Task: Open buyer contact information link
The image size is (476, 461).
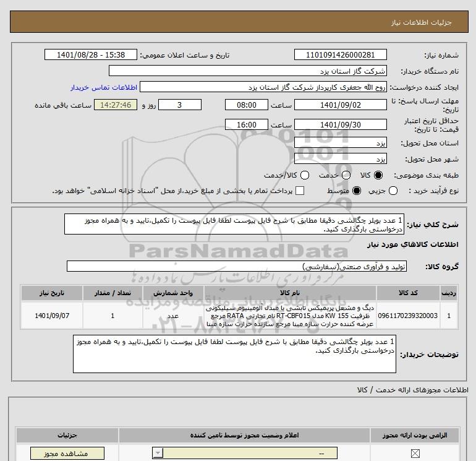Action: 104,87
